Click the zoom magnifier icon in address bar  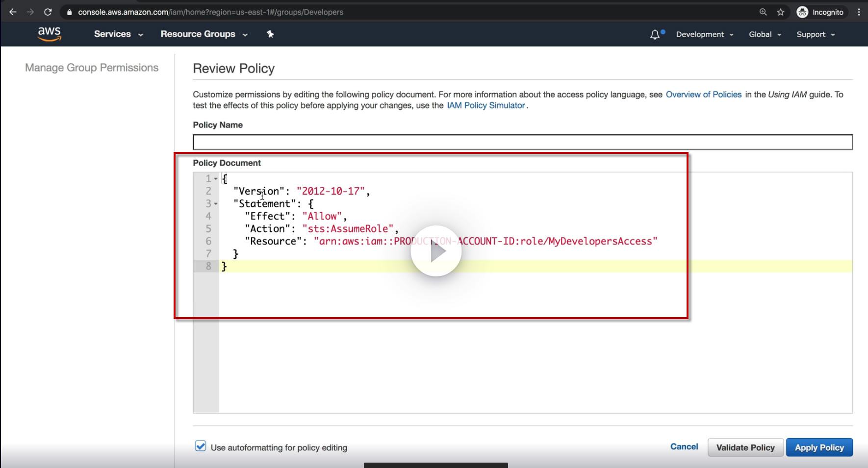pos(763,12)
